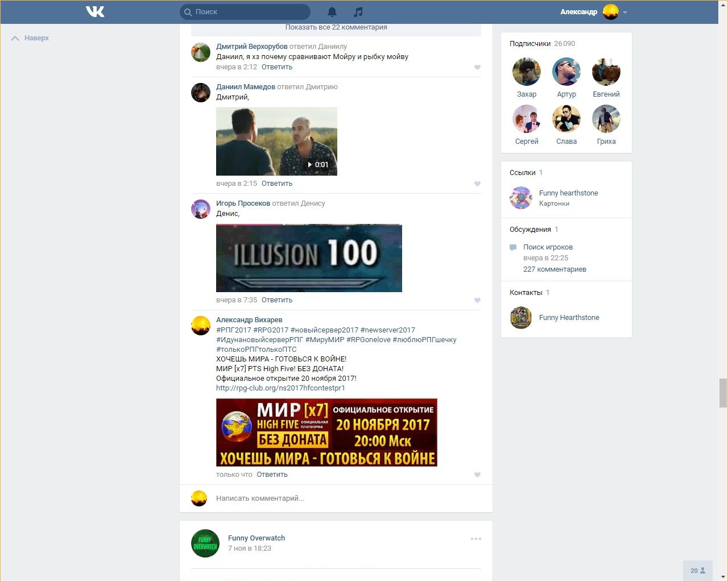This screenshot has height=582, width=728.
Task: Open Дмитрий Верхорубов's profile name link
Action: 252,47
